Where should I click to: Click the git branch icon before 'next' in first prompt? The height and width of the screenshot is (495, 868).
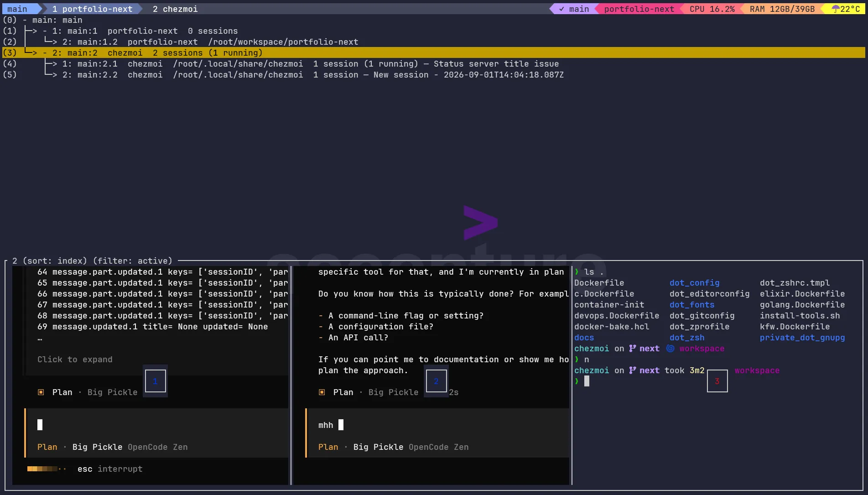pos(632,349)
